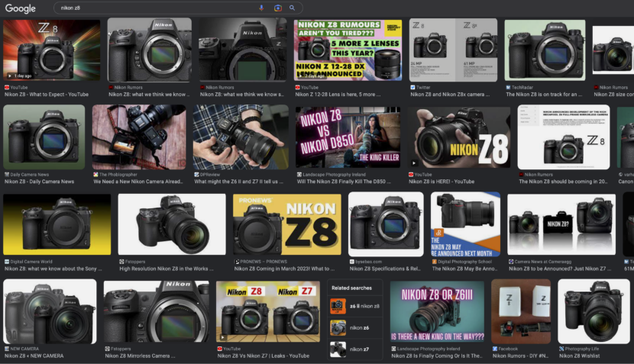This screenshot has width=634, height=364.
Task: Start voice search with microphone icon
Action: [261, 8]
